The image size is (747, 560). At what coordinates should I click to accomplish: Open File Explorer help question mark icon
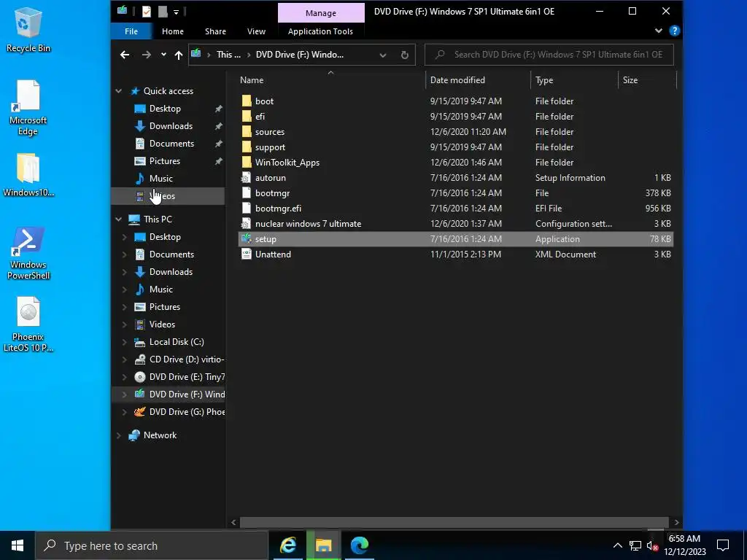pyautogui.click(x=674, y=31)
